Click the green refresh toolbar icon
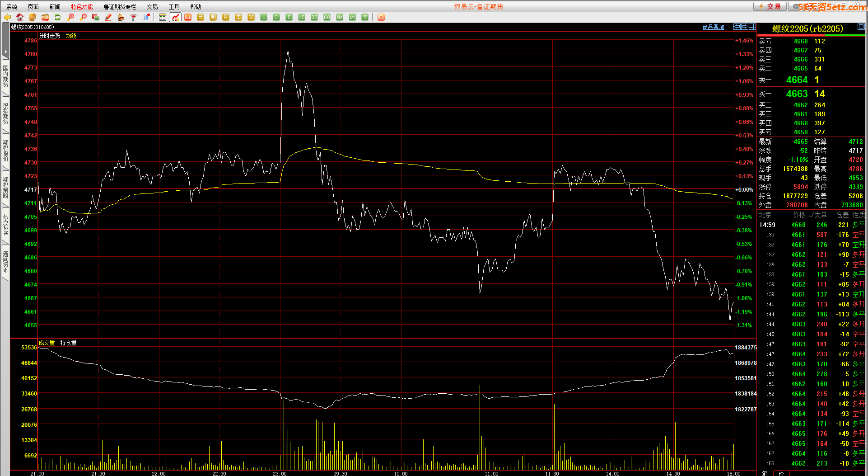The width and height of the screenshot is (868, 476). point(58,17)
